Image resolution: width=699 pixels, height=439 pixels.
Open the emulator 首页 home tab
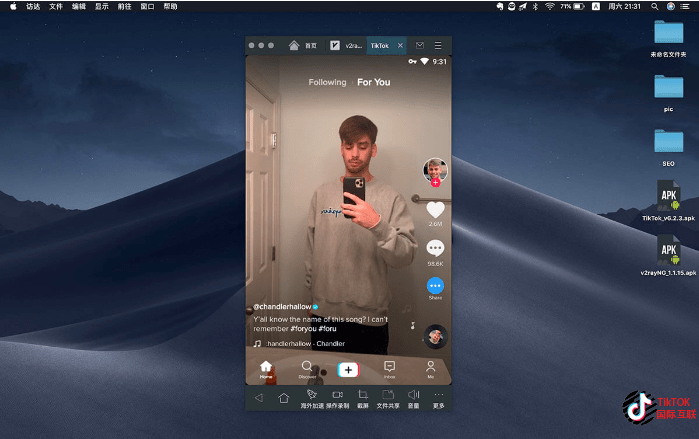(303, 45)
